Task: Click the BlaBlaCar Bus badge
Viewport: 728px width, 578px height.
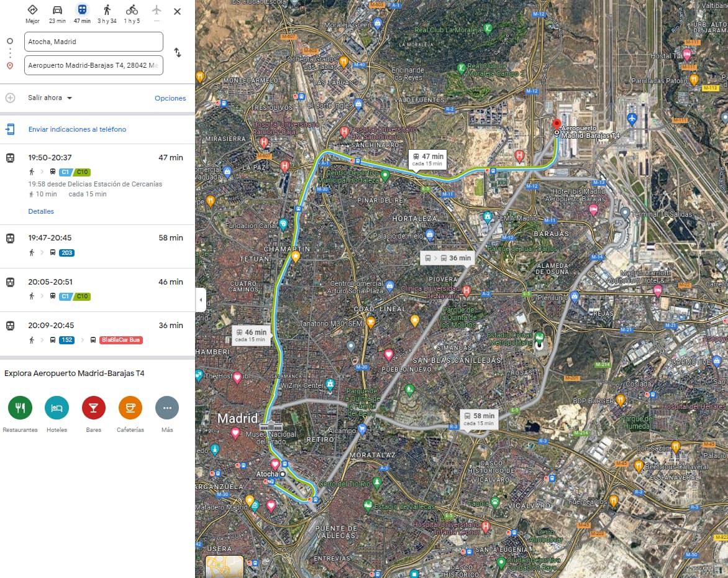Action: click(x=121, y=340)
